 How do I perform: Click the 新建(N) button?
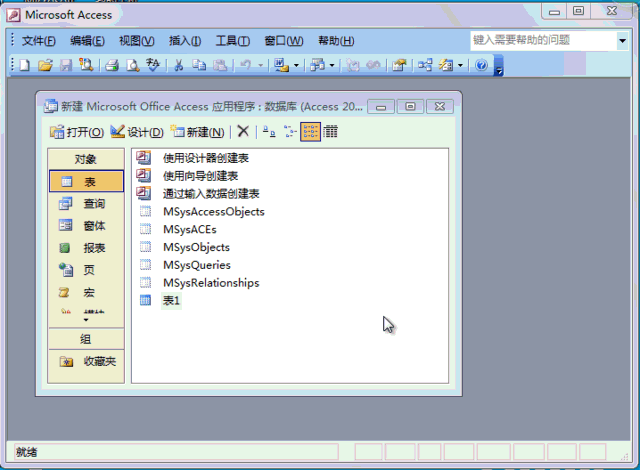click(198, 132)
